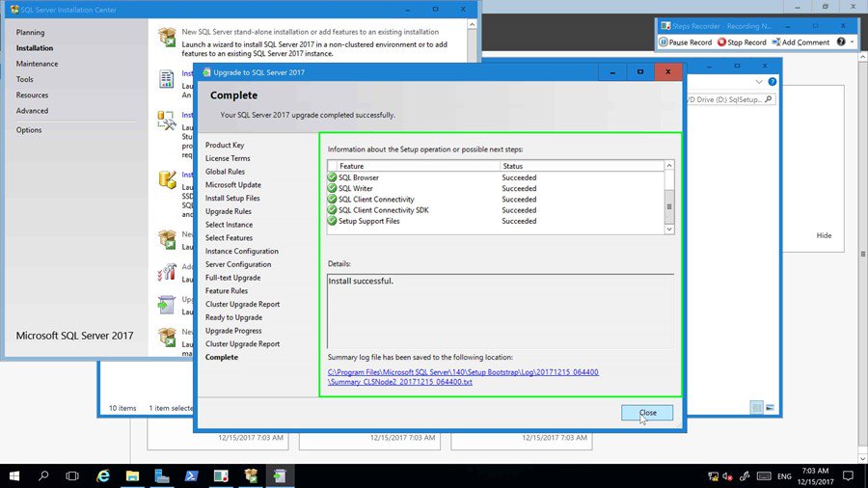Viewport: 868px width, 488px height.
Task: Click the feature list scrollbar thumb
Action: click(669, 206)
